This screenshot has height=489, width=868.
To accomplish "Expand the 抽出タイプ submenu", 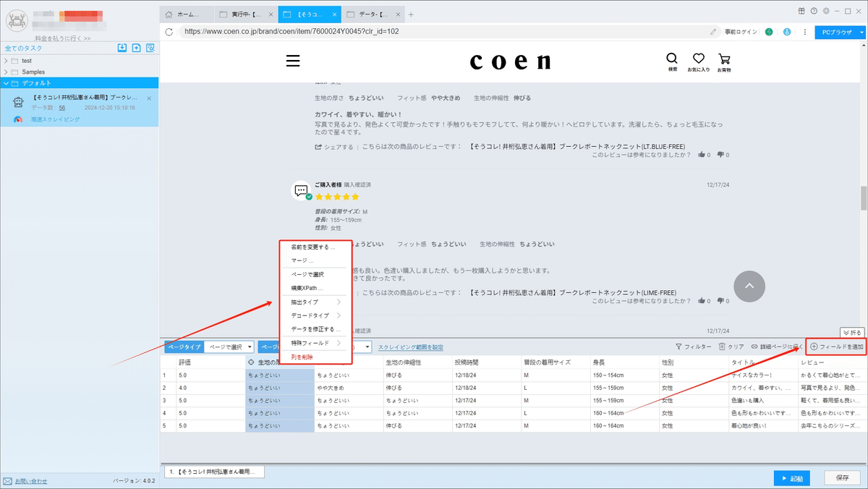I will [x=315, y=302].
